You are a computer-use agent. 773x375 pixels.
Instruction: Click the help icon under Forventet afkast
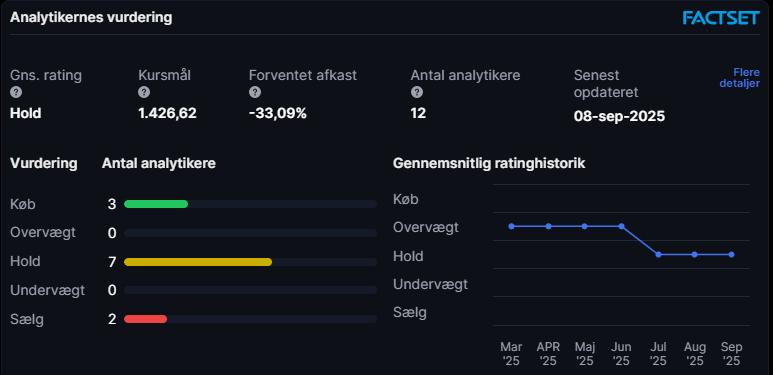click(255, 92)
